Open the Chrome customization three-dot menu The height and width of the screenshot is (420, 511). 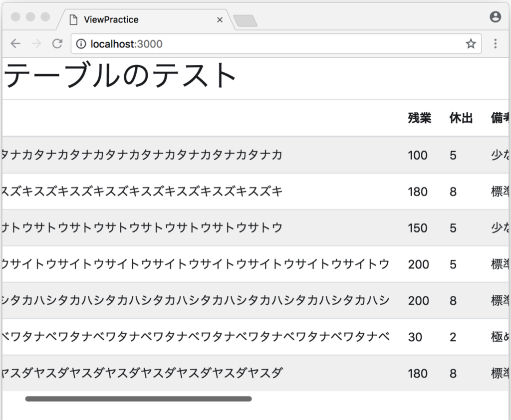(495, 43)
